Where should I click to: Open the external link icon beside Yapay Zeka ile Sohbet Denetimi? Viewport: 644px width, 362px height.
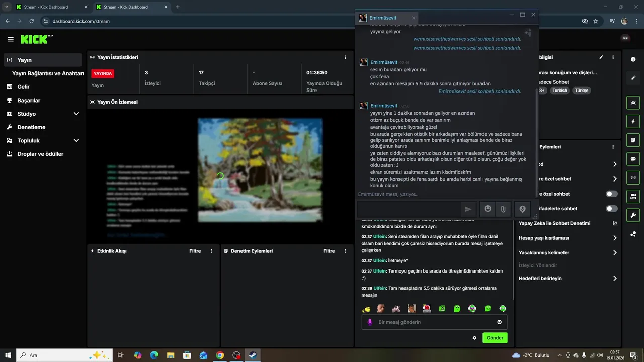tap(615, 223)
